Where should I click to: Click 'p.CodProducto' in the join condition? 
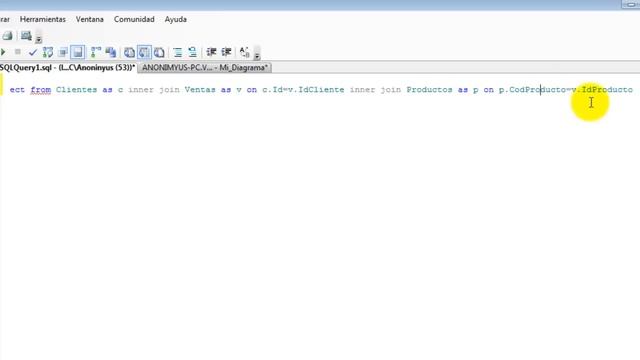tap(532, 90)
